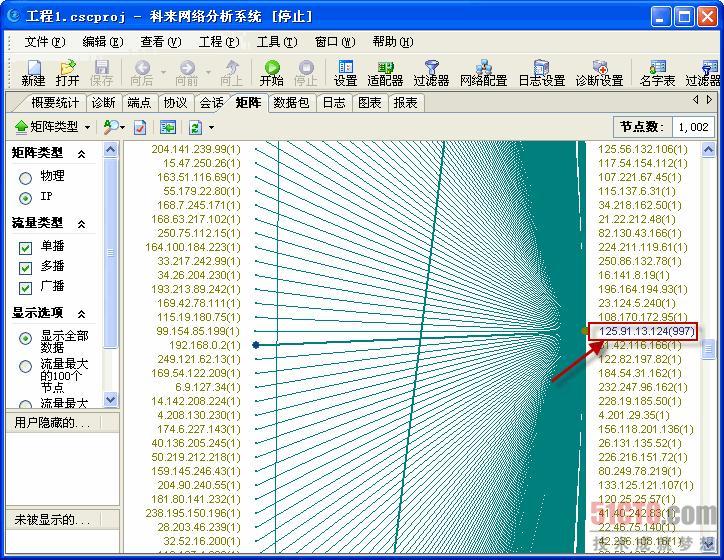Click the matrix search magnifier icon
724x560 pixels.
tap(110, 127)
